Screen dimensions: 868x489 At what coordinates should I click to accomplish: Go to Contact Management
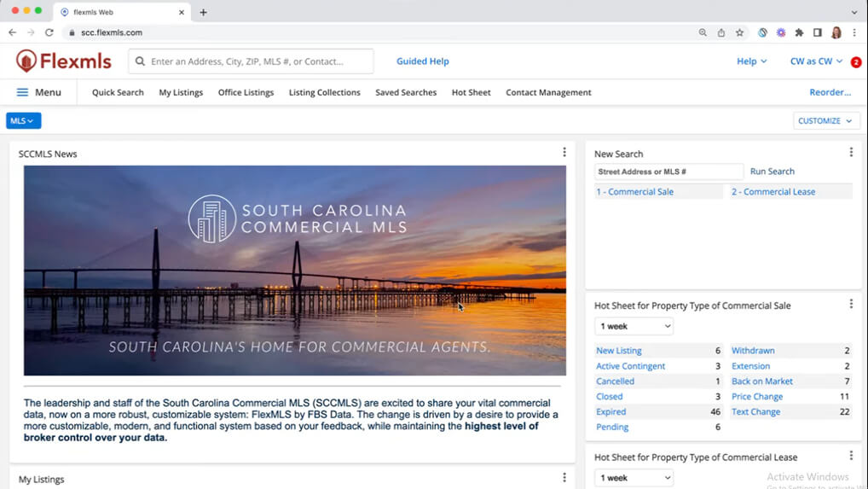click(548, 92)
